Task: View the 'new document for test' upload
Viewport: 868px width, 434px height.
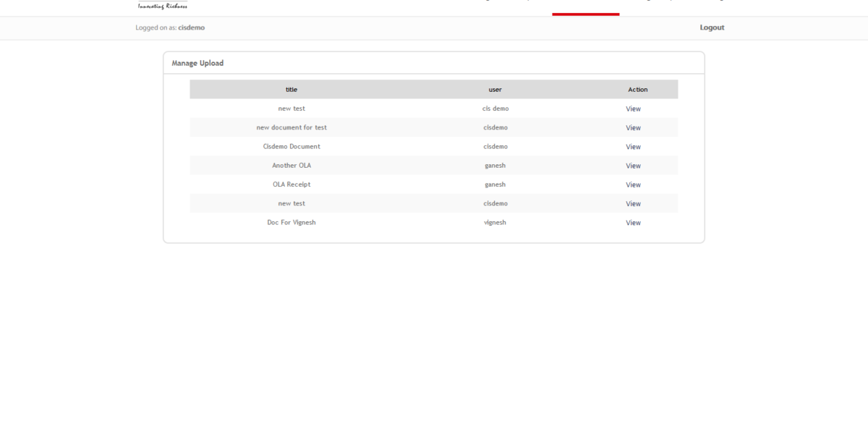Action: pos(633,127)
